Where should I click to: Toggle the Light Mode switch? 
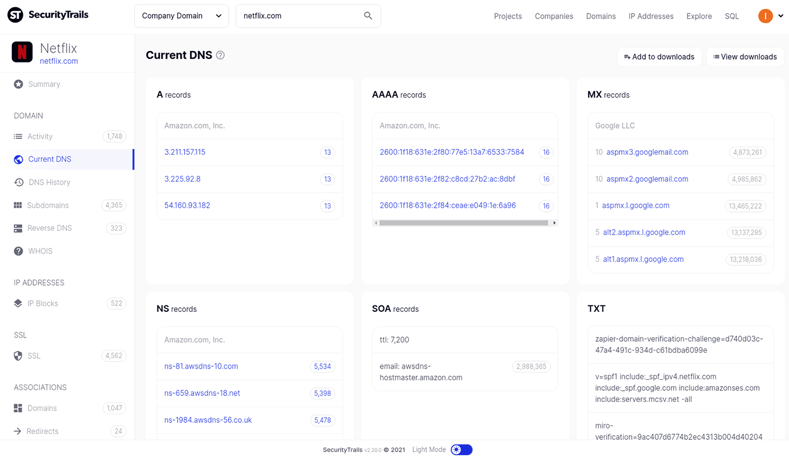[x=461, y=449]
